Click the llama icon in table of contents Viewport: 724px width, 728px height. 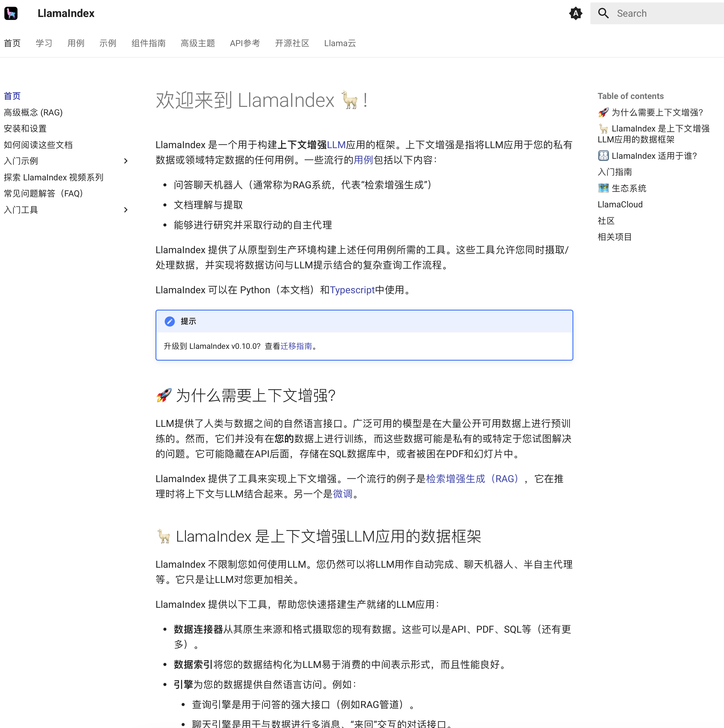pos(603,129)
